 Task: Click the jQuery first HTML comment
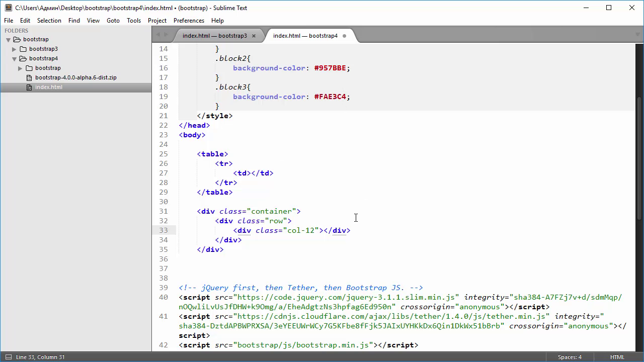(x=301, y=288)
